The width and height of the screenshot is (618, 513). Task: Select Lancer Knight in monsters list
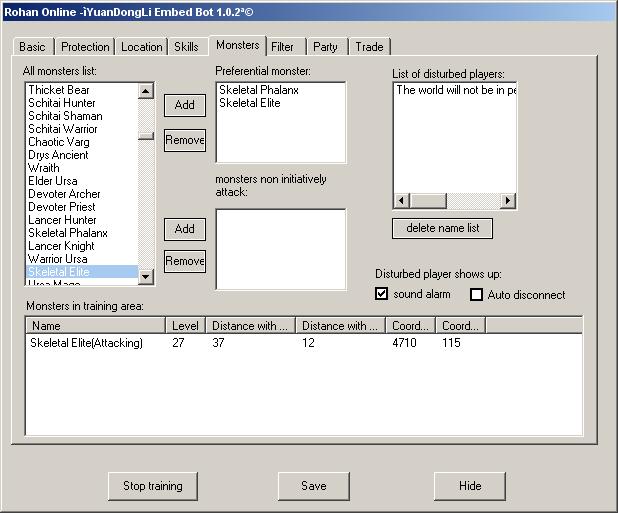click(82, 246)
